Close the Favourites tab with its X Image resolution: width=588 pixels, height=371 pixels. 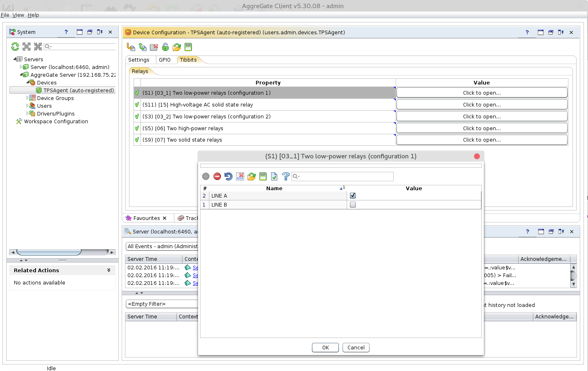tap(165, 218)
